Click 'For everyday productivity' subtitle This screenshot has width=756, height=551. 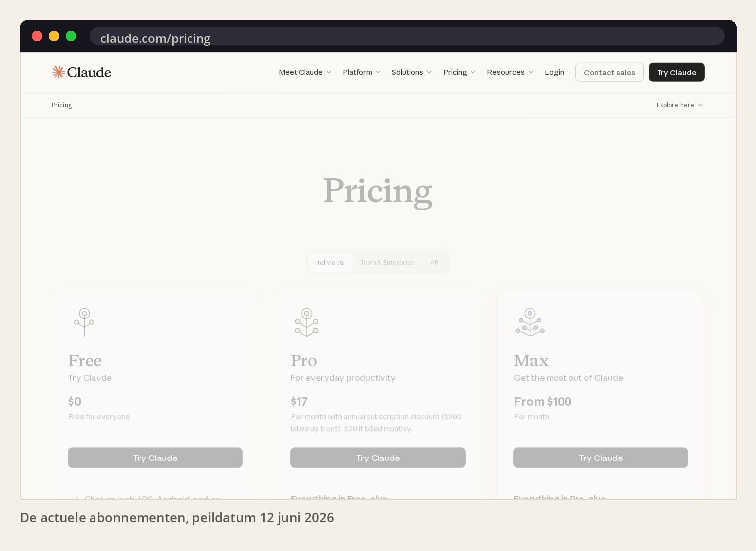coord(343,378)
